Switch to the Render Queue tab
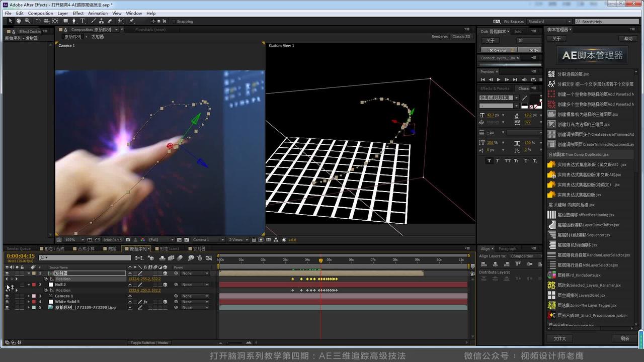The height and width of the screenshot is (362, 644). [x=19, y=248]
